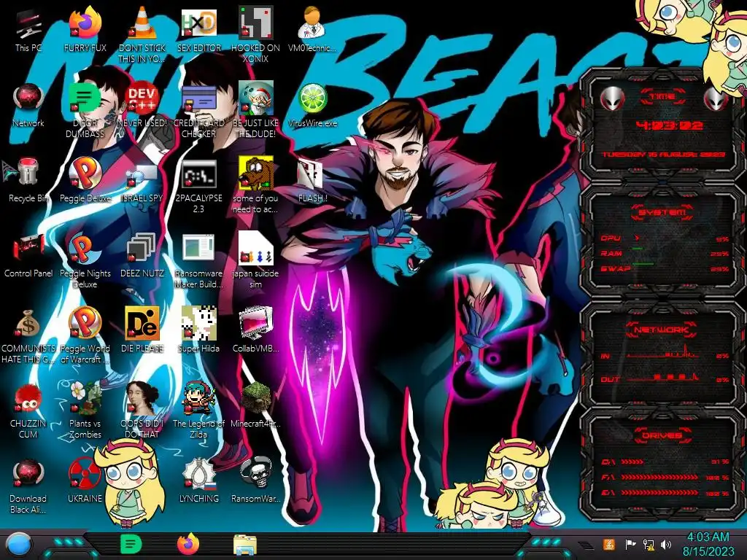Click the network IN graph
The image size is (747, 560).
[663, 352]
